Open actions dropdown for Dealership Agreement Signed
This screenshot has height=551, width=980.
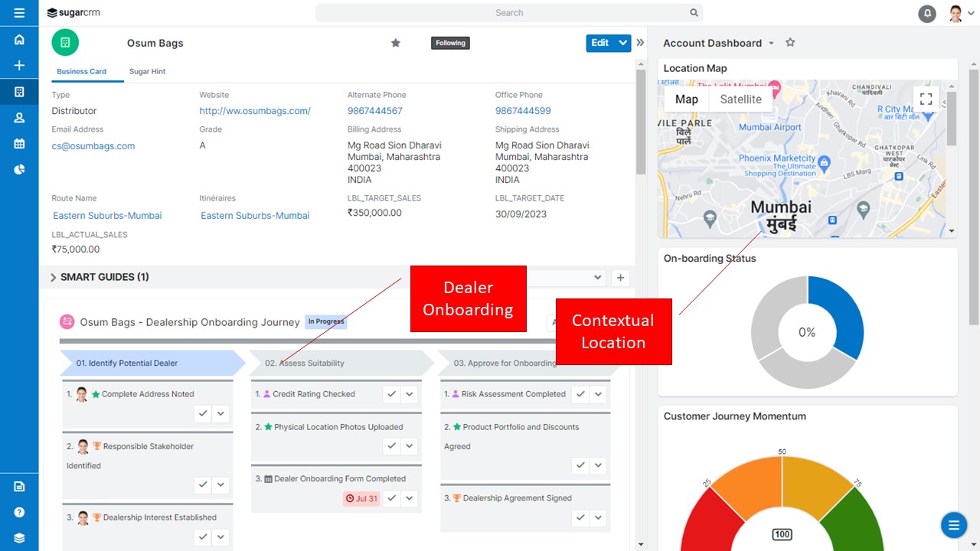tap(599, 517)
